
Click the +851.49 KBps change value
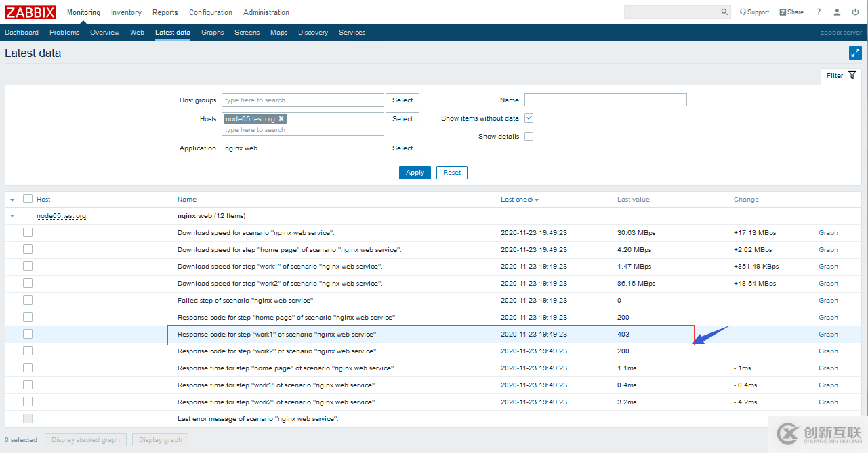[756, 266]
